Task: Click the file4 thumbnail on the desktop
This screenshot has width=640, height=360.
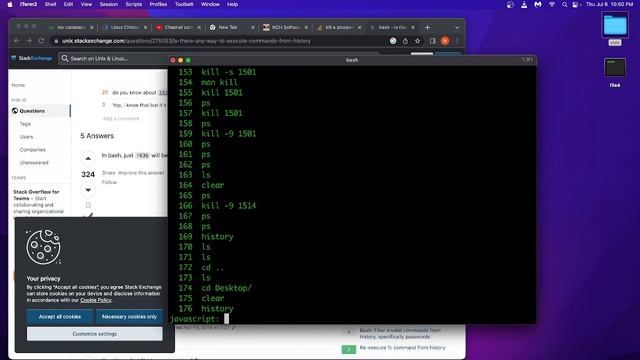Action: click(x=615, y=68)
